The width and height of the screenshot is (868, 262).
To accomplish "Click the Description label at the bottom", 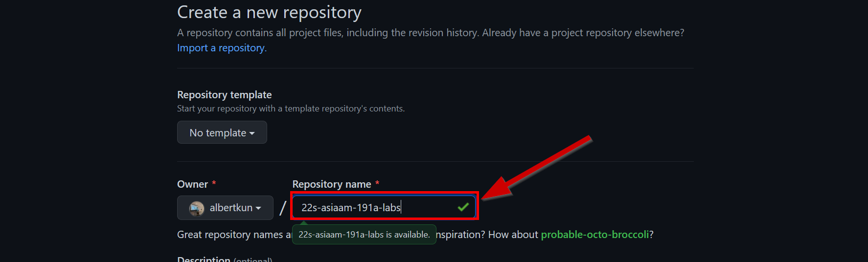I will (x=204, y=259).
